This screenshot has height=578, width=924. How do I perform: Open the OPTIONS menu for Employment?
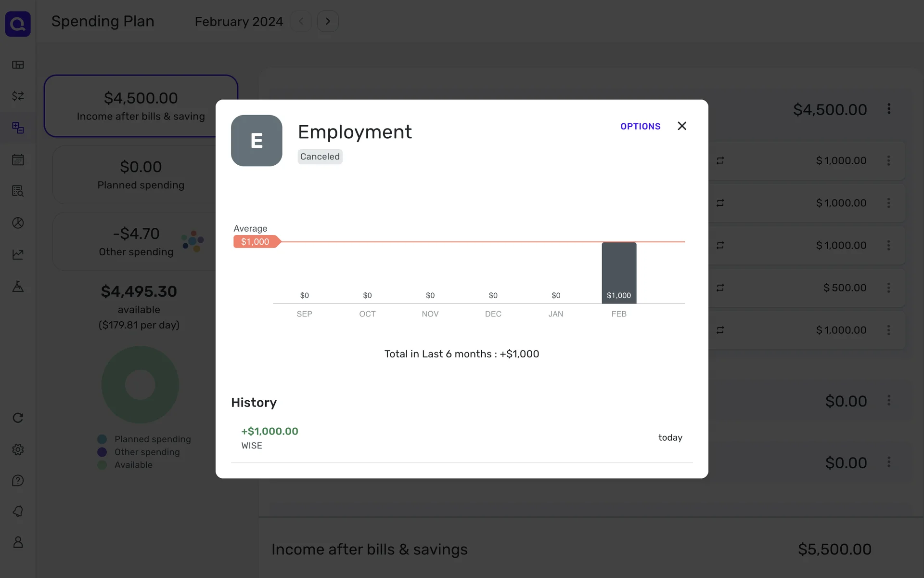pos(640,126)
